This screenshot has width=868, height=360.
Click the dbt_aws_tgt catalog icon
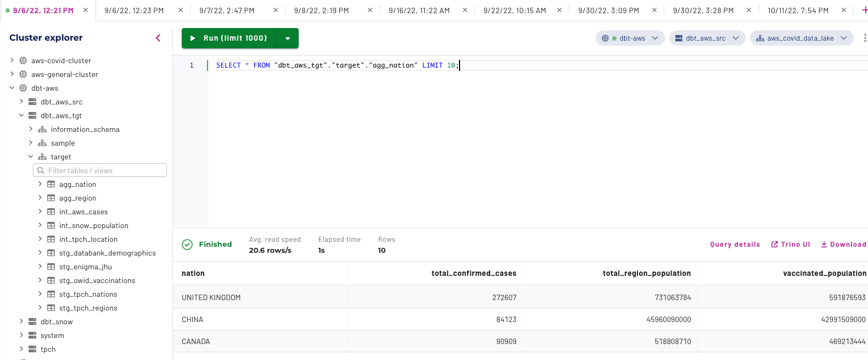point(32,115)
